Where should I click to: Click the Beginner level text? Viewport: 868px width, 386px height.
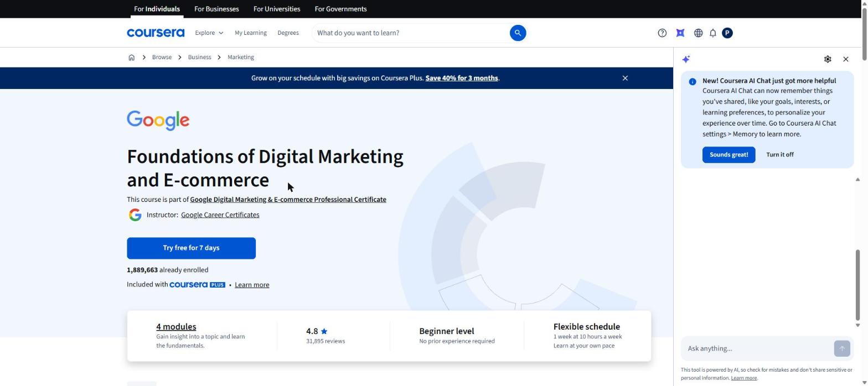pyautogui.click(x=447, y=331)
